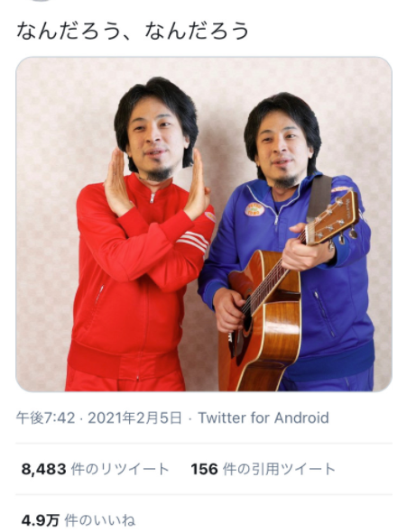Click the guitar headstock with tuning pegs
407x532 pixels.
(333, 218)
